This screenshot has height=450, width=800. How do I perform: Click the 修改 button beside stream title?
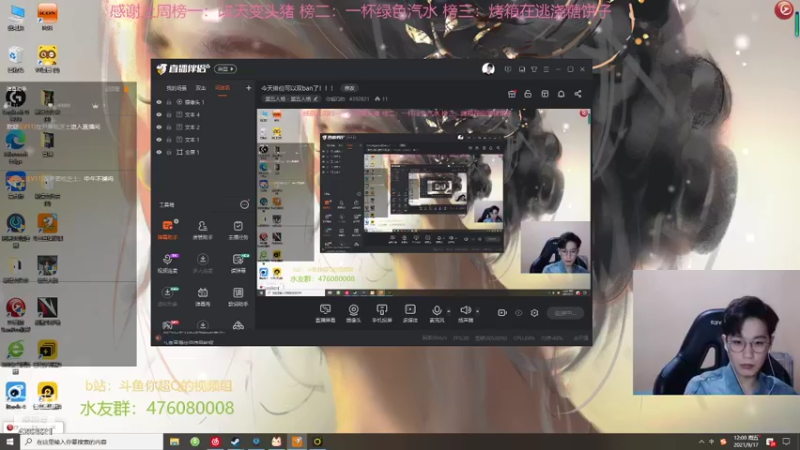click(x=349, y=88)
